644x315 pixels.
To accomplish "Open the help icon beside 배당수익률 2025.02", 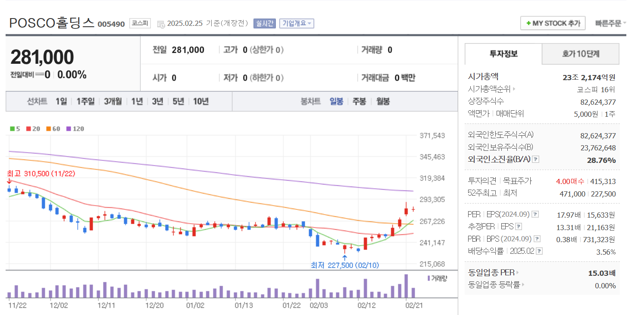I will coord(539,251).
